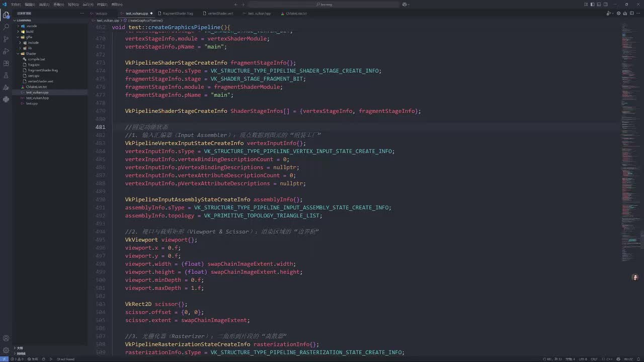
Task: Click test_vulkan.cpp in the breadcrumb
Action: tap(108, 21)
